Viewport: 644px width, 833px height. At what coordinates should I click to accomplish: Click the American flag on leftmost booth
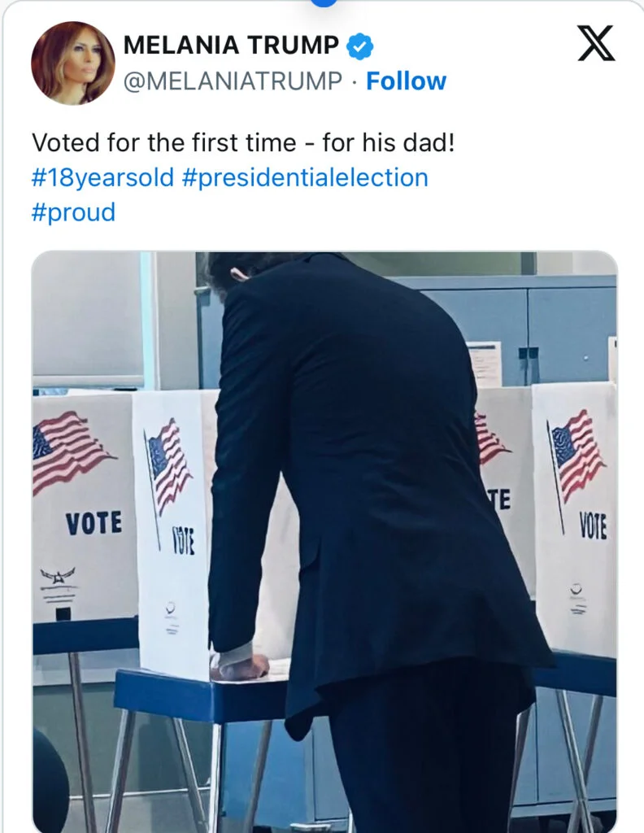point(72,452)
